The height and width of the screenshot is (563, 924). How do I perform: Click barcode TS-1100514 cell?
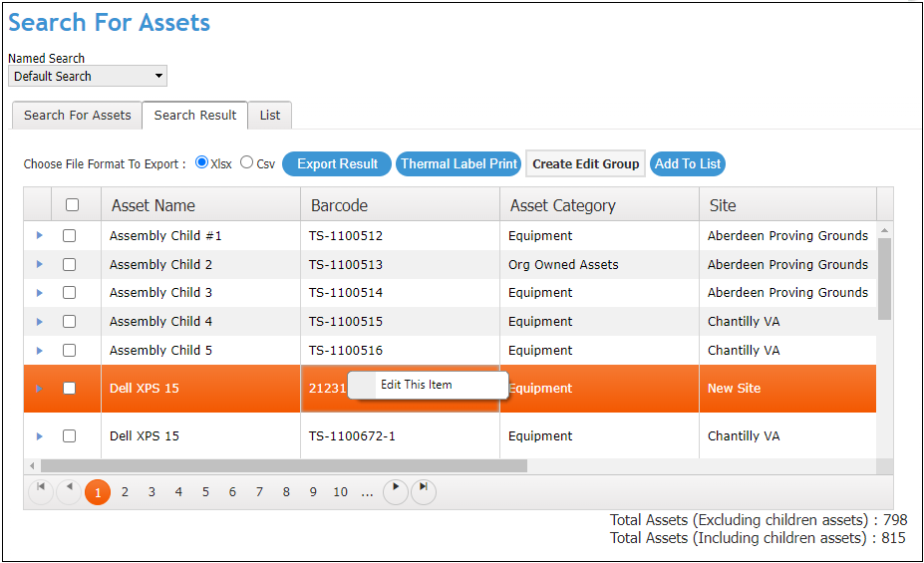(400, 293)
